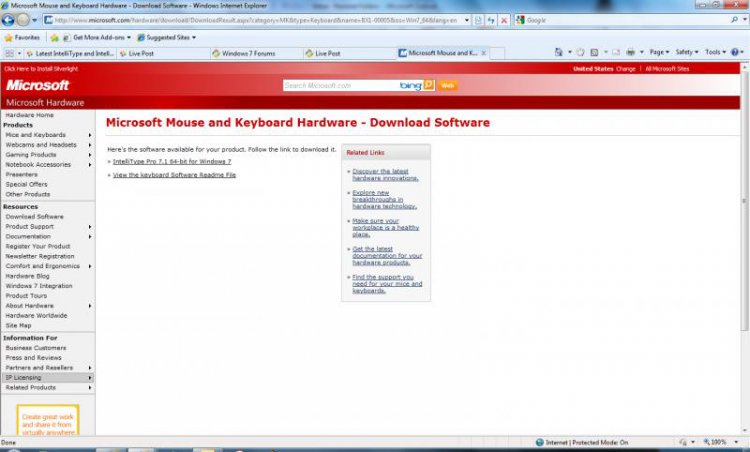Click the search magnifier icon in toolbar
This screenshot has width=750, height=452.
tap(734, 20)
